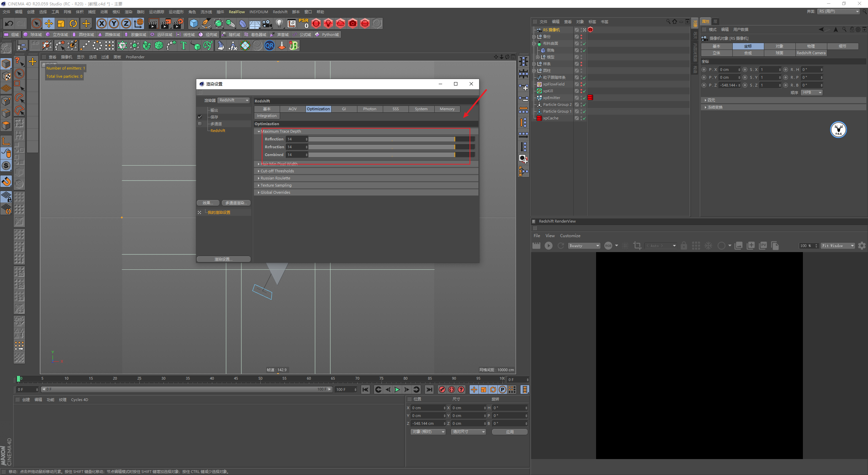Open the render settings clapperboard icon
Image resolution: width=868 pixels, height=475 pixels.
point(178,23)
